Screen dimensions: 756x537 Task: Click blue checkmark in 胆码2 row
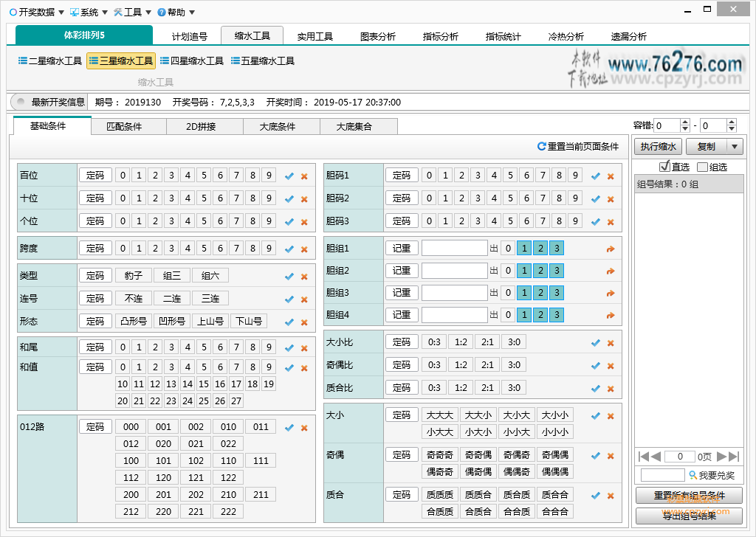coord(596,199)
